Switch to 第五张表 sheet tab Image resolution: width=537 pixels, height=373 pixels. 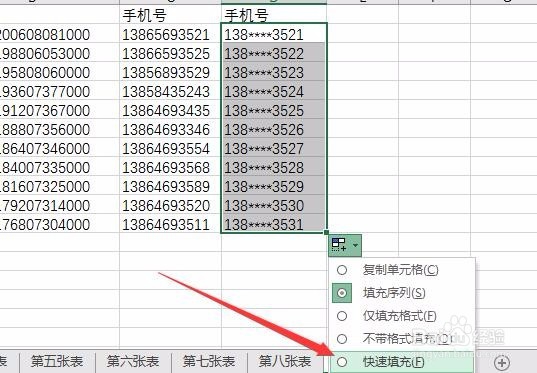pos(57,362)
